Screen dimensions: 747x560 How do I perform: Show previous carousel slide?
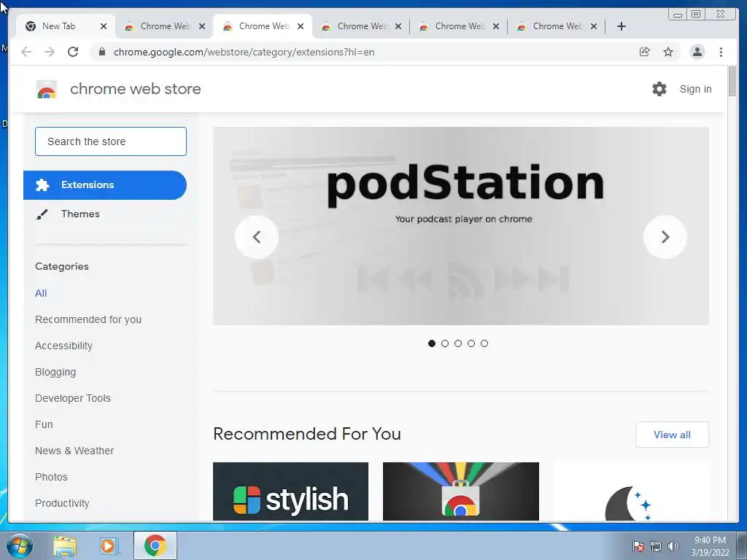[257, 237]
